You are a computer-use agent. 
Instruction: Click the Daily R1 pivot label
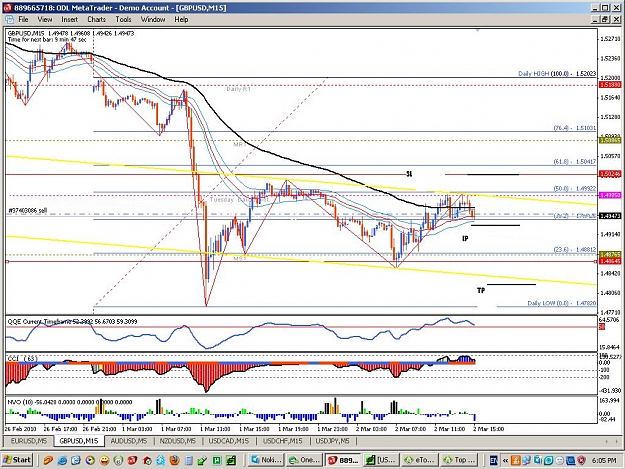point(238,89)
